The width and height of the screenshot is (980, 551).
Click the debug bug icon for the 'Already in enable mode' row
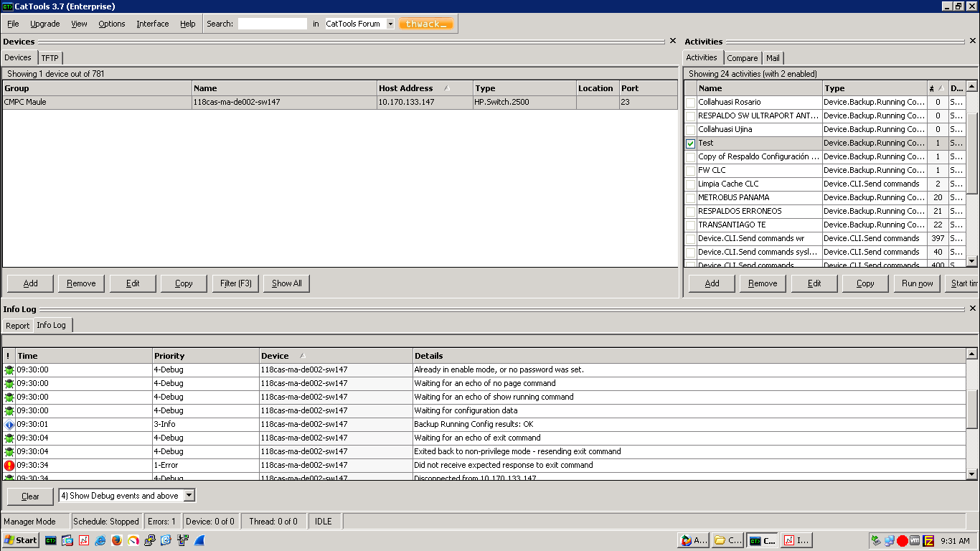(9, 369)
